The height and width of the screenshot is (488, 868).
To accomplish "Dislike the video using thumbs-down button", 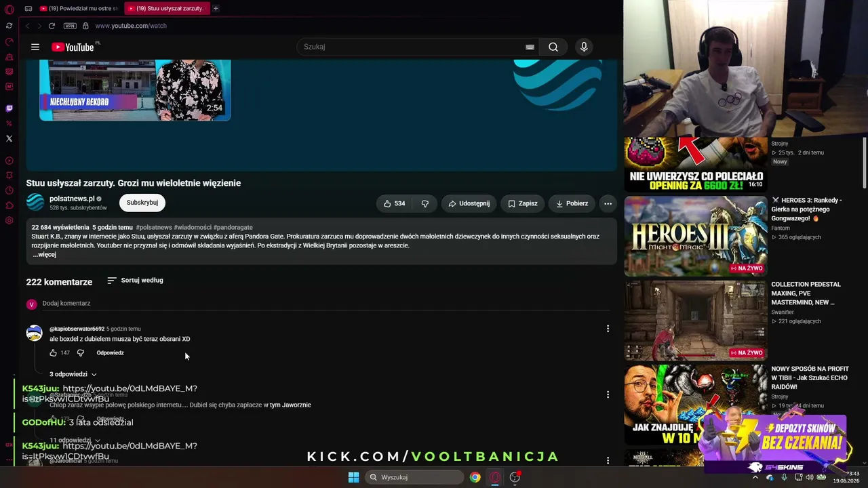I will coord(425,203).
